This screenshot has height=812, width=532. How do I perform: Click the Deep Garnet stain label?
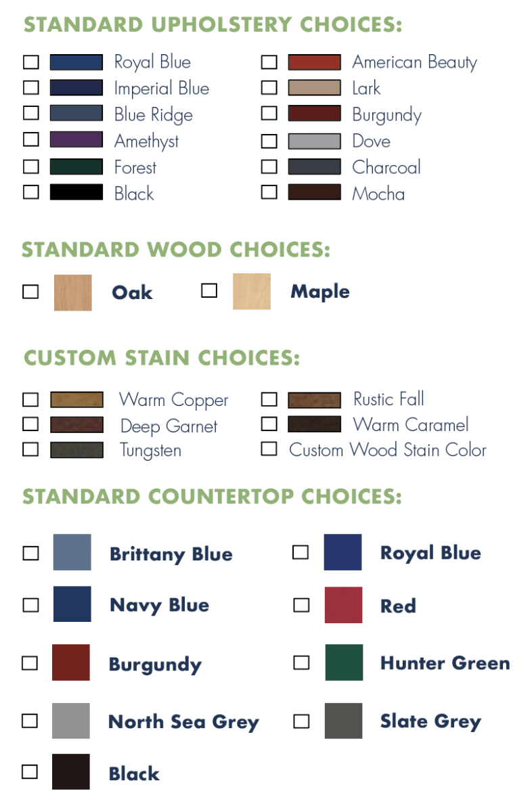pos(169,426)
